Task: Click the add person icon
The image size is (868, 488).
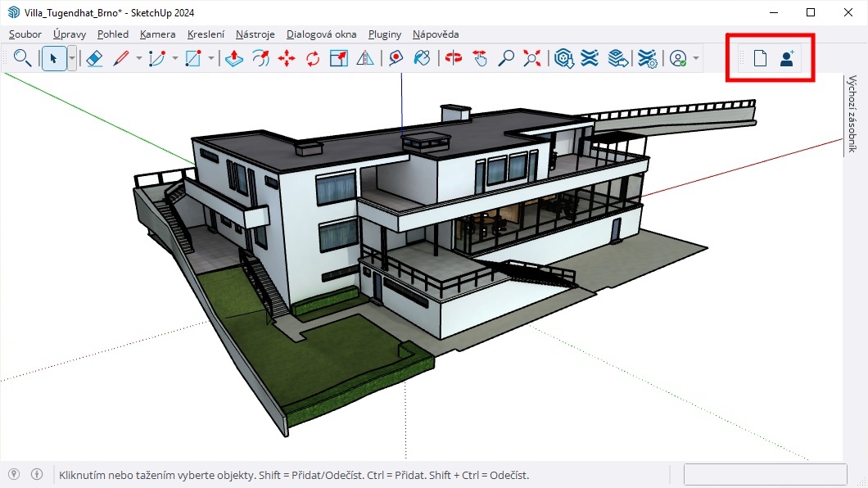Action: point(787,58)
